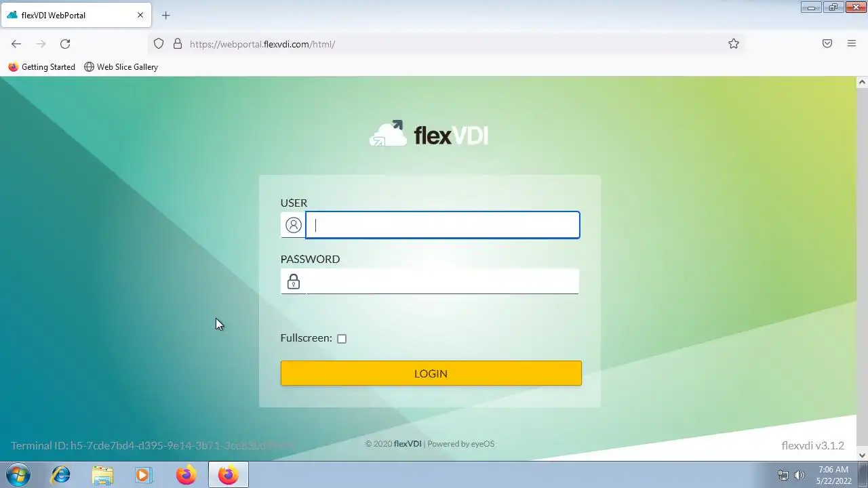Click the Show desktop strip
The height and width of the screenshot is (488, 868).
pyautogui.click(x=863, y=474)
